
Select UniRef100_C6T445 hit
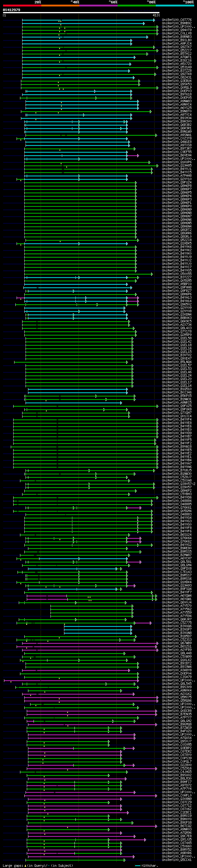coord(177,843)
